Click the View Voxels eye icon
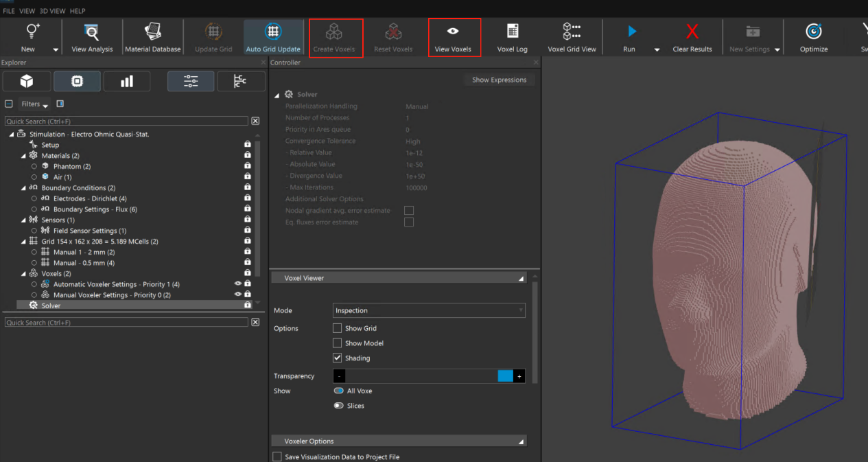This screenshot has height=462, width=868. pyautogui.click(x=453, y=32)
